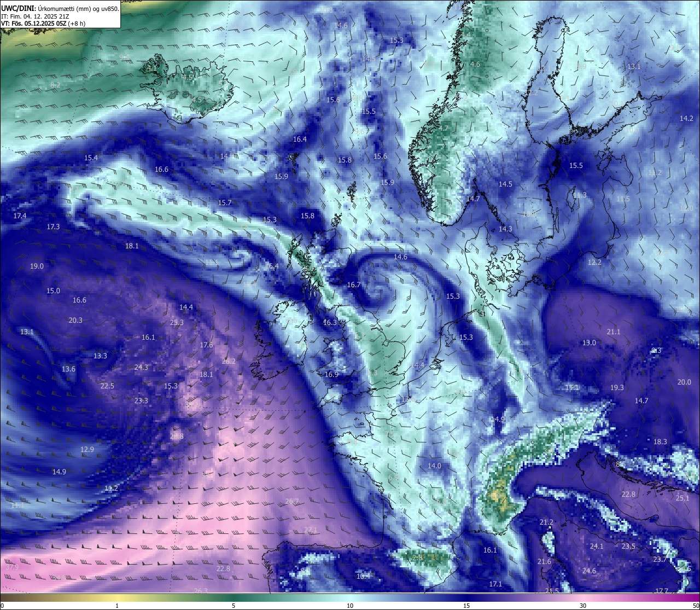
Task: Click the value 10.4 over northern Spain
Action: pyautogui.click(x=363, y=576)
